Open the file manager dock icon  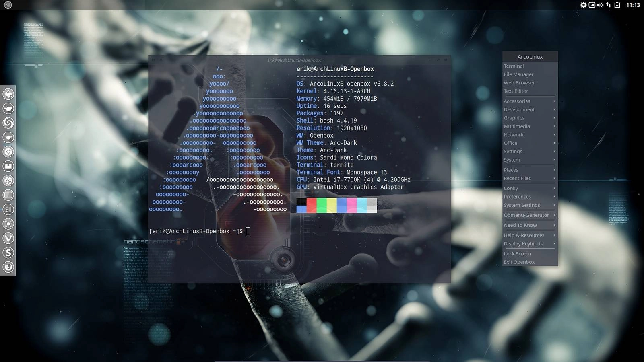click(8, 166)
